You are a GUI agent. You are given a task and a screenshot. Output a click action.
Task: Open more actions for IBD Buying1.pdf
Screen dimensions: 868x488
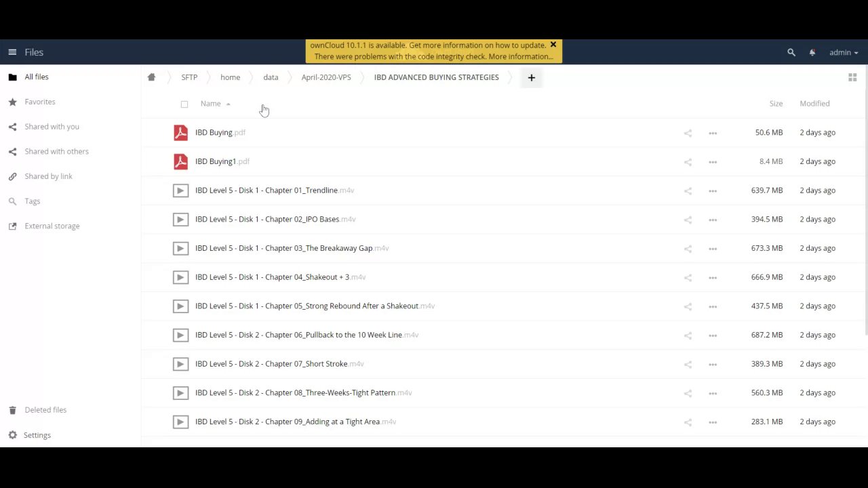(713, 161)
